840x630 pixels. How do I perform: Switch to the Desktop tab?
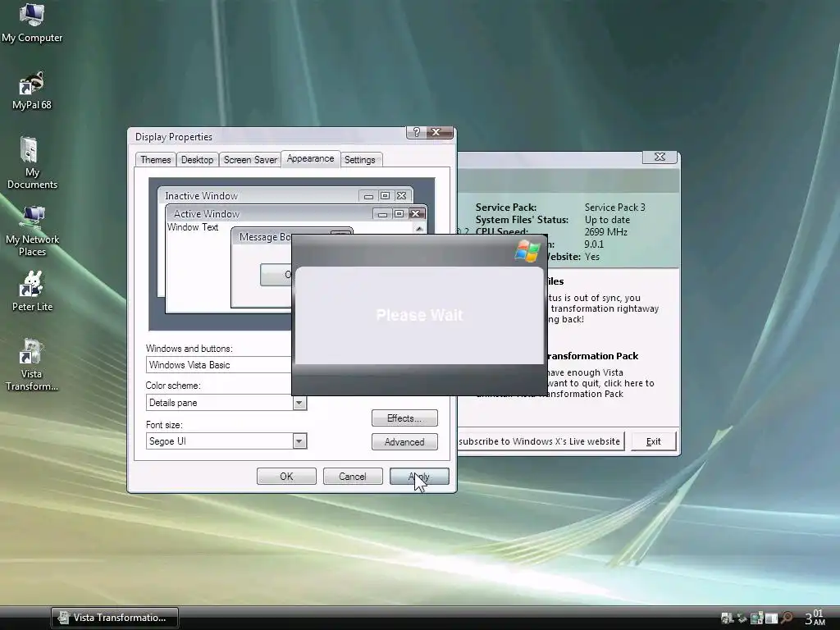click(197, 160)
